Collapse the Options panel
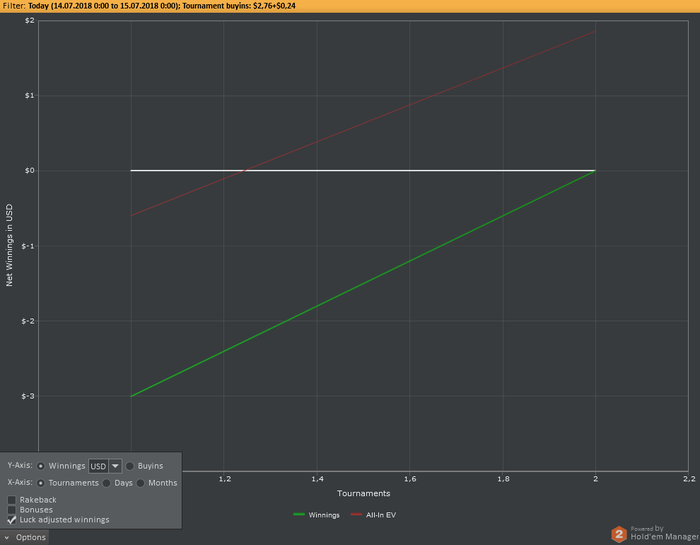 click(x=25, y=537)
